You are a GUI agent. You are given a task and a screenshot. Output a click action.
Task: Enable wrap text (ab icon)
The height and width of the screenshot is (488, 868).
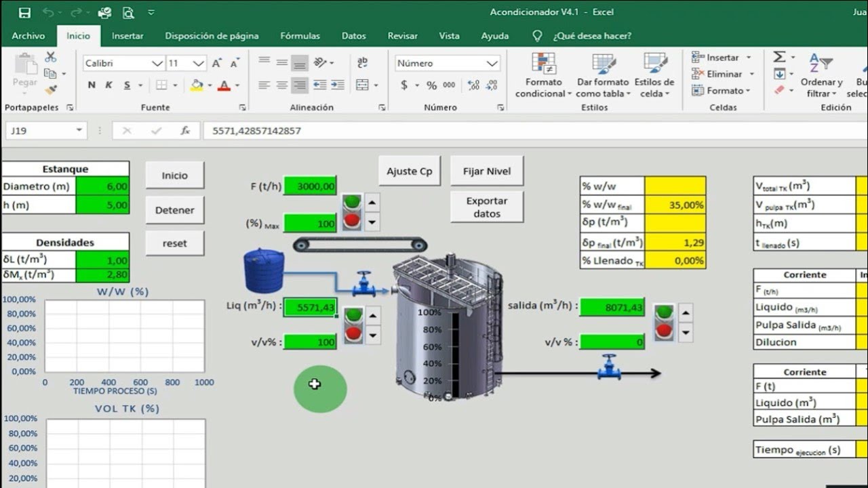point(362,63)
